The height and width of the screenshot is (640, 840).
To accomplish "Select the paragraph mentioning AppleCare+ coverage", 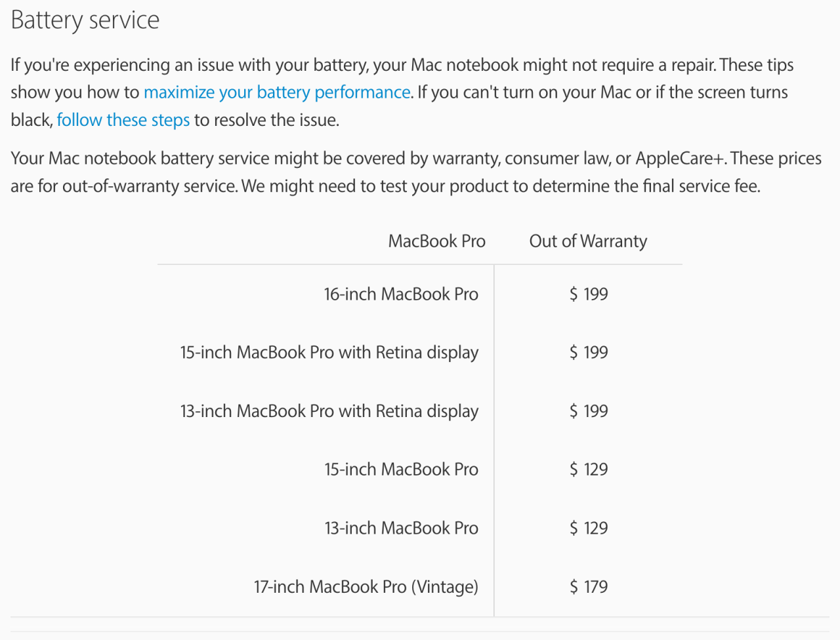I will [416, 172].
